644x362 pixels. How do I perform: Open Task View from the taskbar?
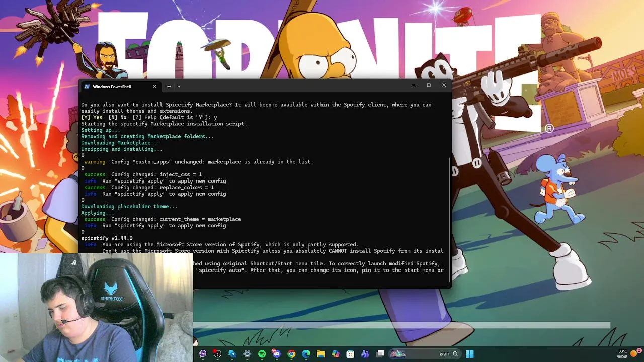pos(380,354)
